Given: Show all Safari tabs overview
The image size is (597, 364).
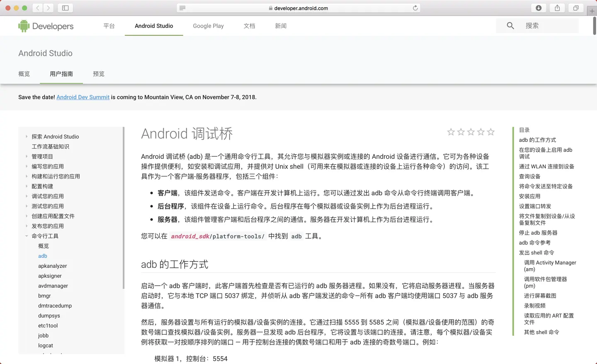Looking at the screenshot, I should pos(576,8).
